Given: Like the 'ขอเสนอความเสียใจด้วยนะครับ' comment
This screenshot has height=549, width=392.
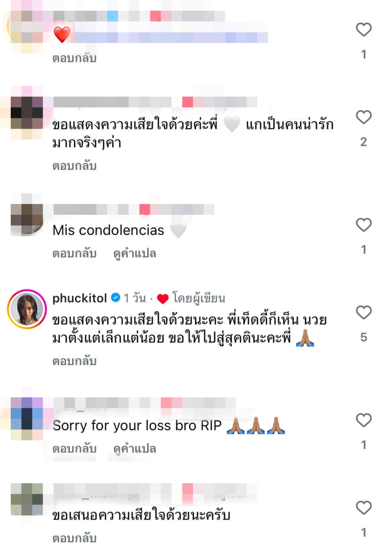Looking at the screenshot, I should point(364,508).
